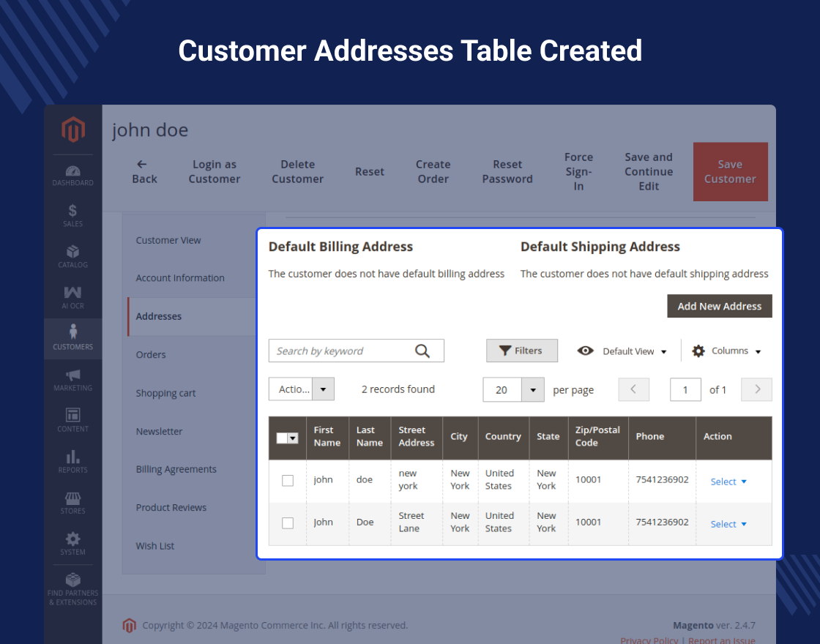Check the John Doe Street Lane row checkbox
820x644 pixels.
click(x=288, y=523)
